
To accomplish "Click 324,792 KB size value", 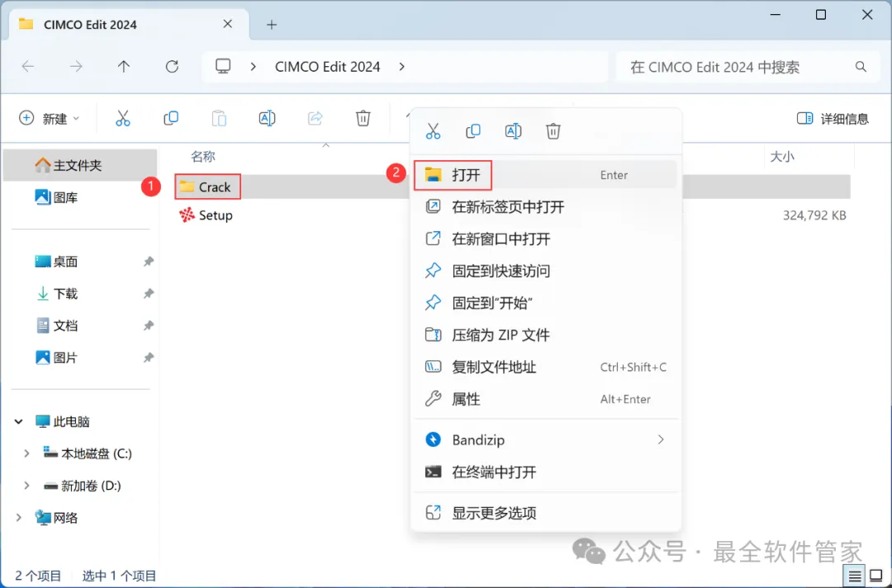I will (814, 216).
